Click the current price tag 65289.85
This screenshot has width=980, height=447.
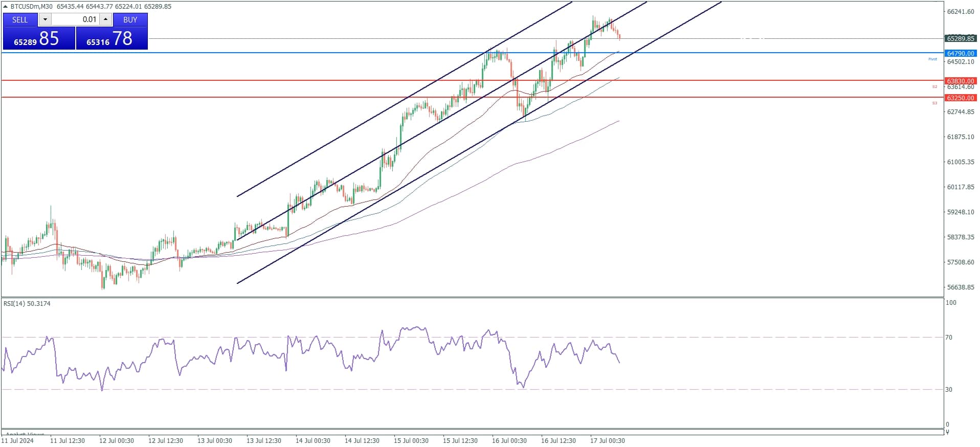(x=960, y=38)
